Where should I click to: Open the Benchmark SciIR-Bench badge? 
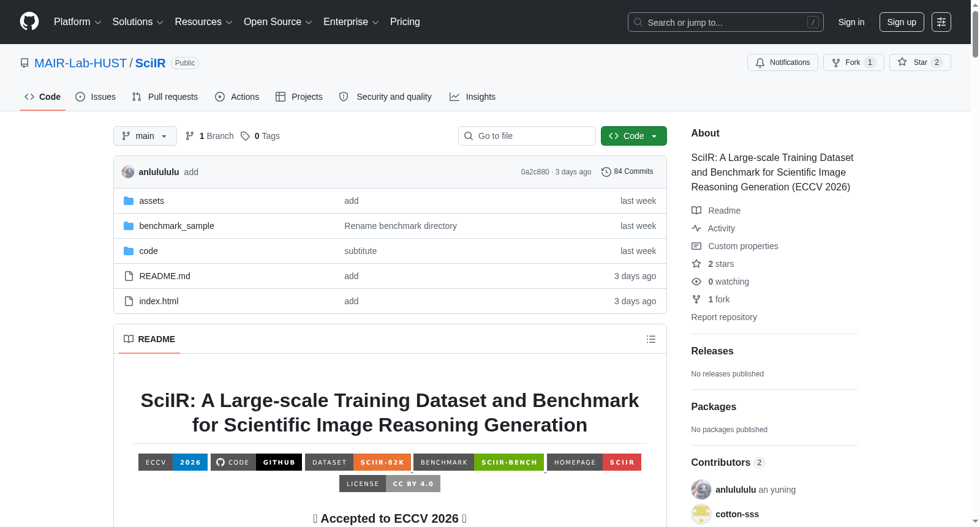tap(478, 462)
